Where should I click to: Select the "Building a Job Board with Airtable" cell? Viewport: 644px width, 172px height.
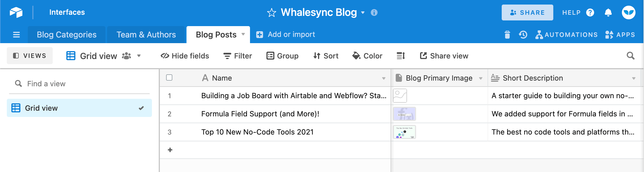[294, 96]
